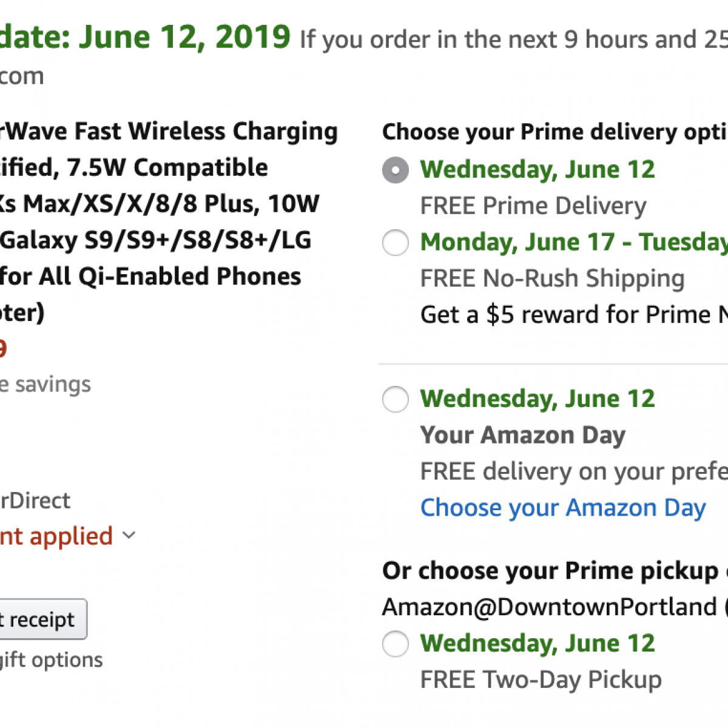
Task: Select the Monday, June 17 No-Rush Shipping radio button
Action: (x=395, y=243)
